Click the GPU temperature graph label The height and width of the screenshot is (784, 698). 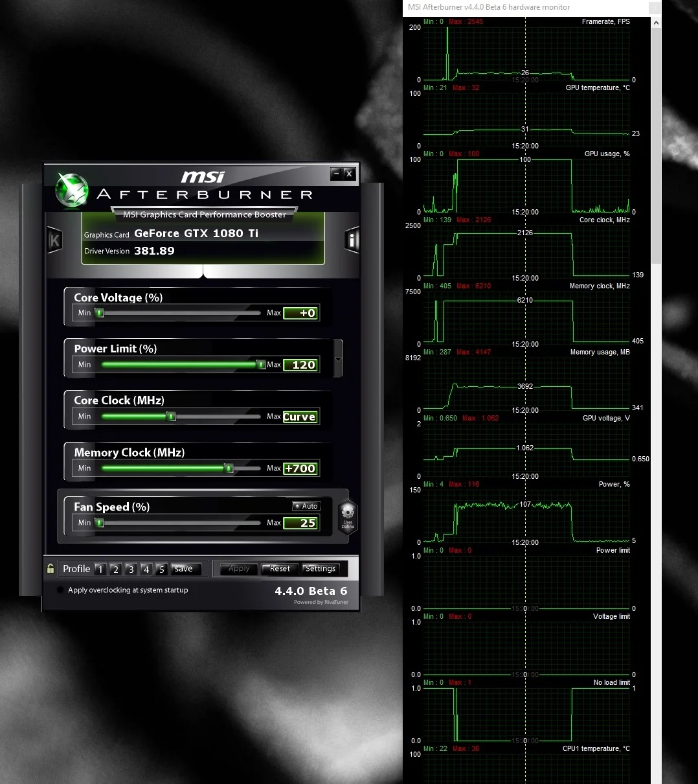point(598,87)
